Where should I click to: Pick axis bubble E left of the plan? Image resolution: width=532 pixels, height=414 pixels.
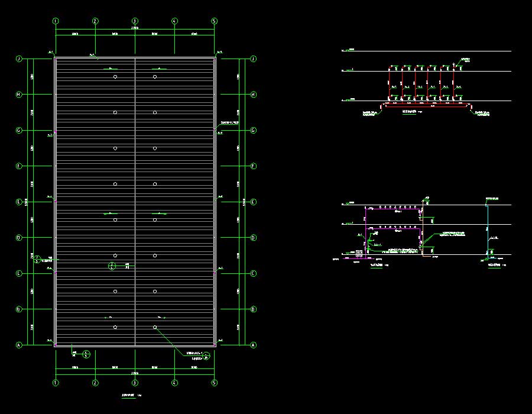(x=19, y=202)
